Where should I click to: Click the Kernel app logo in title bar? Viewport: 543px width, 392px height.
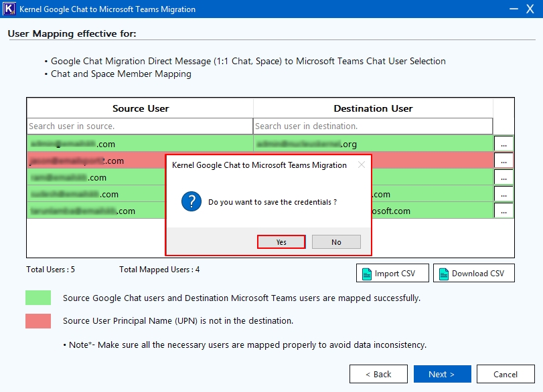pyautogui.click(x=9, y=9)
